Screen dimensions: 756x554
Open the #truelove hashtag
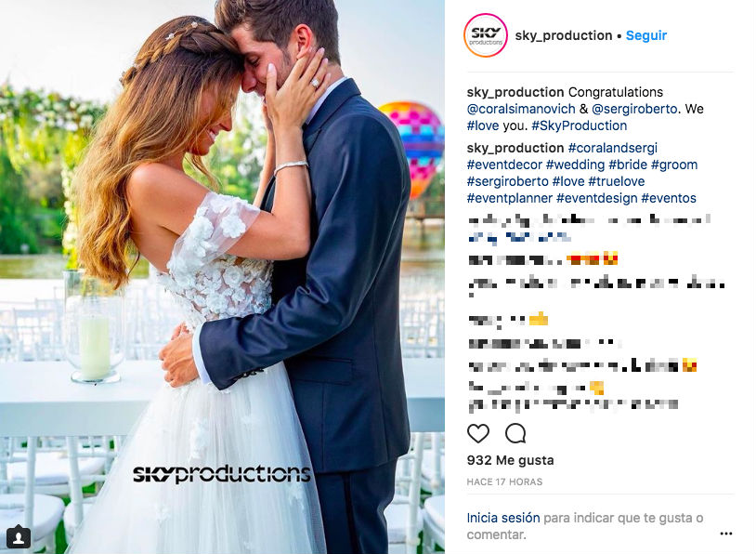pos(616,181)
